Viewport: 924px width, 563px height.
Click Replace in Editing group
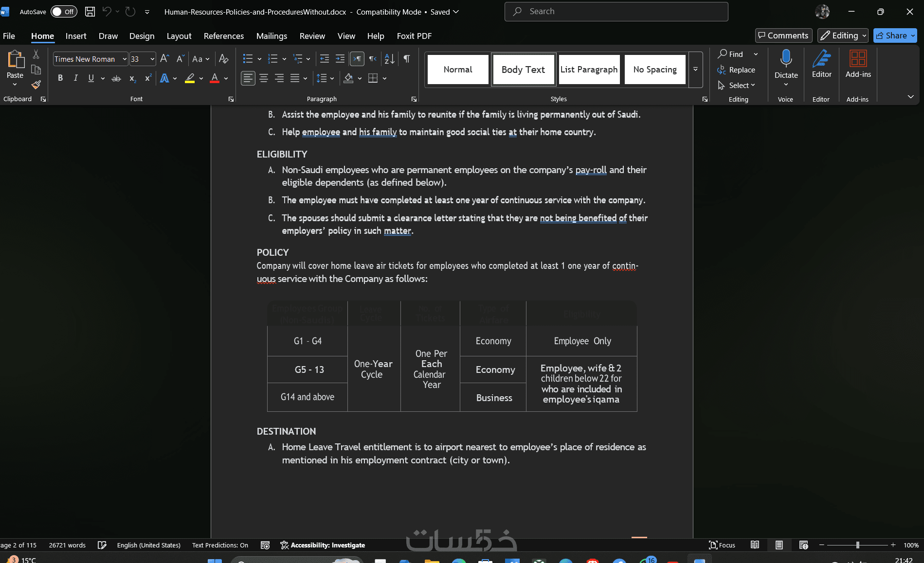(737, 70)
